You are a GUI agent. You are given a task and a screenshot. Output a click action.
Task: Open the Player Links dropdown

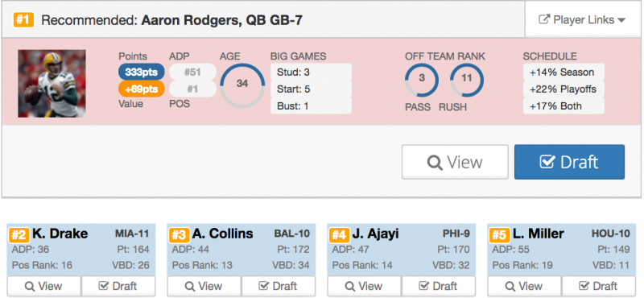pyautogui.click(x=581, y=19)
